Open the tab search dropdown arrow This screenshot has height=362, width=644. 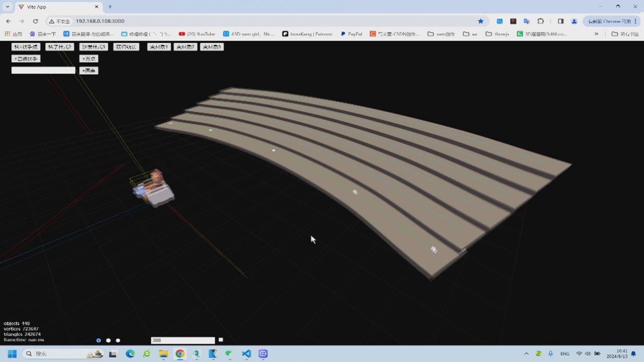8,7
